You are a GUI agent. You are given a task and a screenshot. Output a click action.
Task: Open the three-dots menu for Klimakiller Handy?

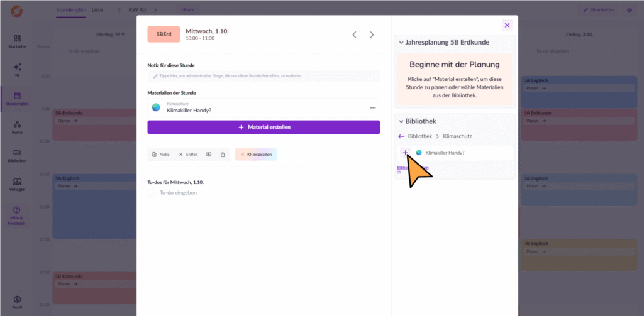pyautogui.click(x=373, y=108)
